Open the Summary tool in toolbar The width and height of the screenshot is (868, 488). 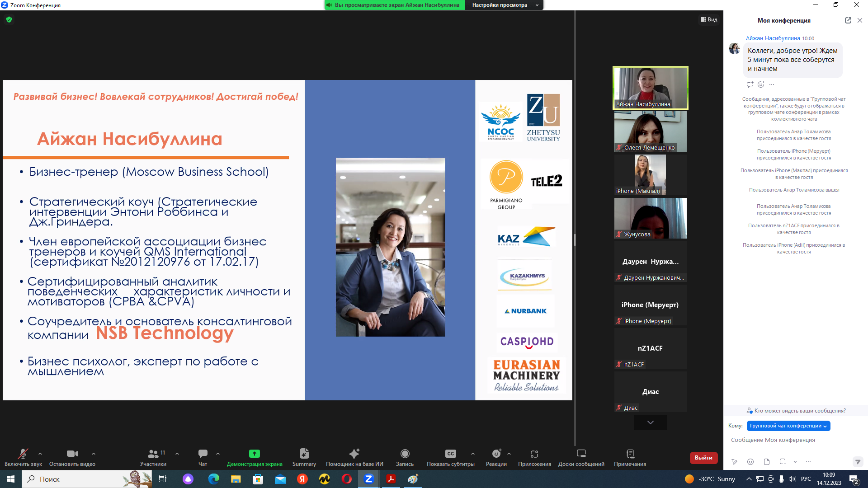pyautogui.click(x=304, y=457)
